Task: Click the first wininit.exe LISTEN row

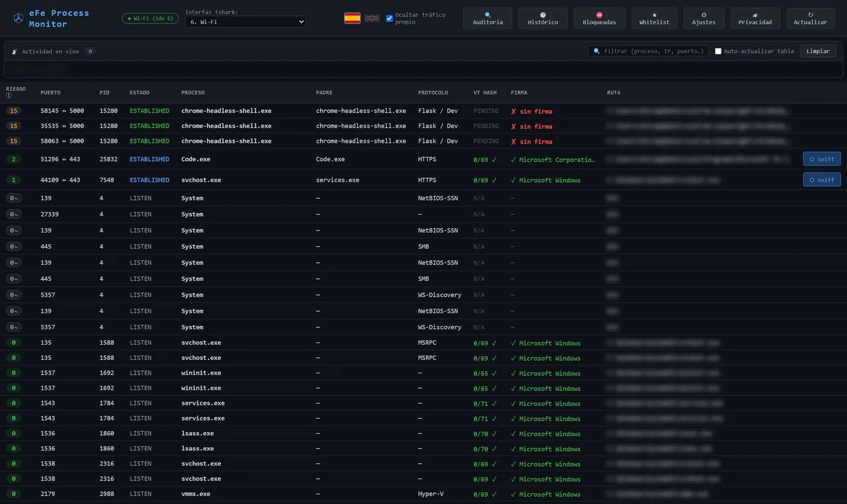Action: [x=423, y=373]
